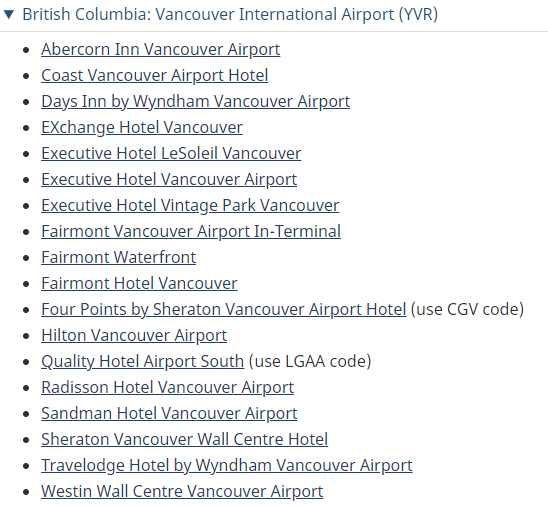
Task: Visit the Fairmont Waterfront link
Action: tap(118, 257)
